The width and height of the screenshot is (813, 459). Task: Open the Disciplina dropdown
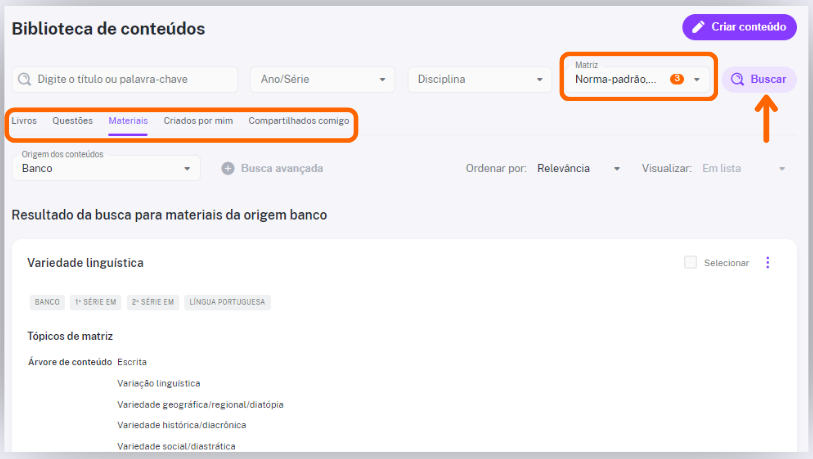480,79
